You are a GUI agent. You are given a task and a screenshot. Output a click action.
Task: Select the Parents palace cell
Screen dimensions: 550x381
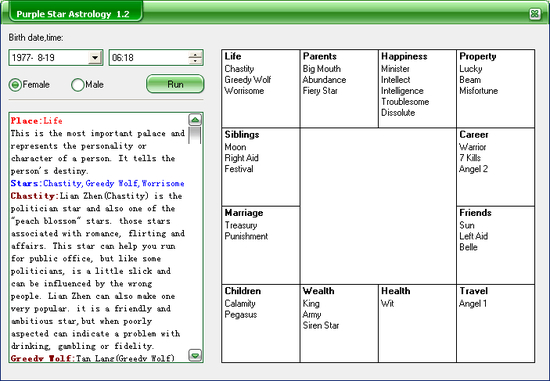click(x=339, y=88)
